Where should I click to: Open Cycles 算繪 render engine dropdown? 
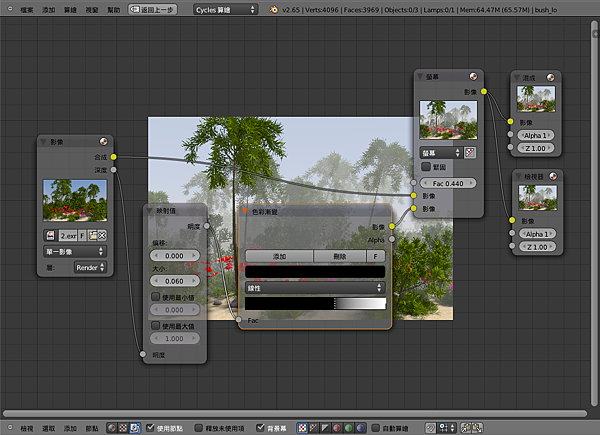pyautogui.click(x=225, y=10)
